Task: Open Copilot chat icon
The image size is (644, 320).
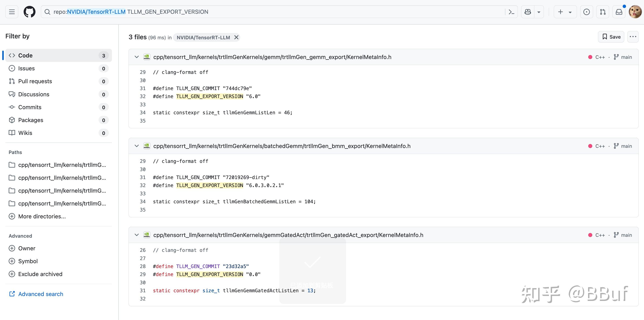Action: tap(528, 12)
